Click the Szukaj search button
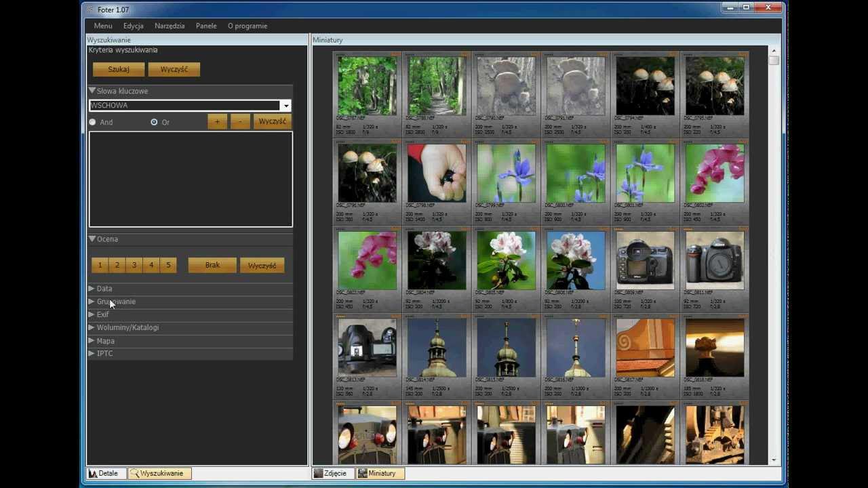The image size is (868, 488). [x=119, y=69]
